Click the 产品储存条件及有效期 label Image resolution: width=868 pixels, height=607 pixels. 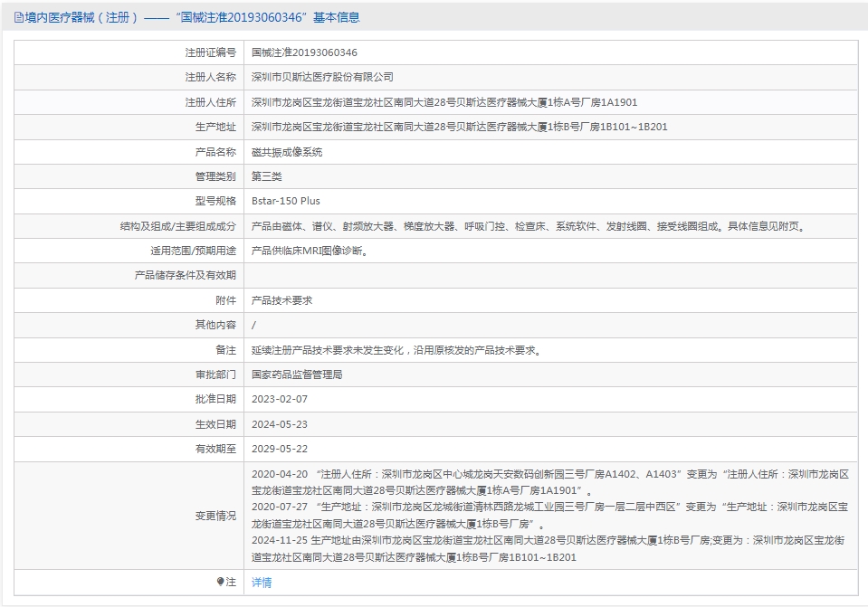(185, 275)
